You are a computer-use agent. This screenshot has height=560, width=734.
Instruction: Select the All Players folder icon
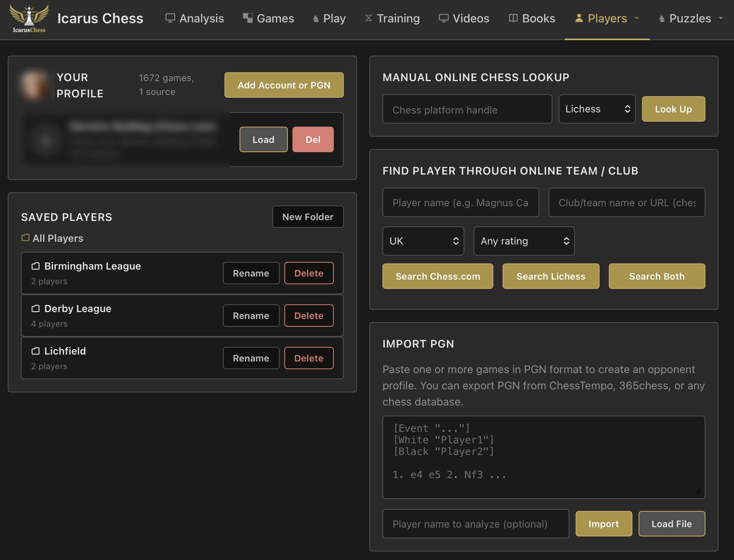(25, 238)
